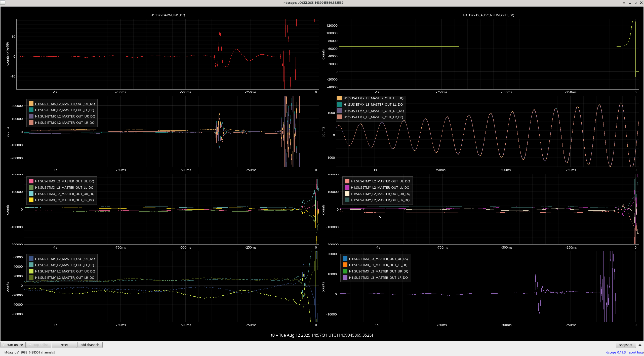Click ITMX_L3_MASTER_OUT_LR_DQ purple swatch

click(x=345, y=278)
